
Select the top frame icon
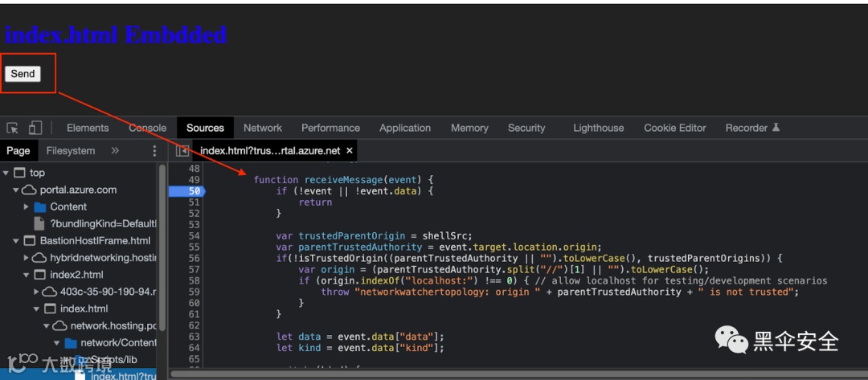(x=19, y=174)
